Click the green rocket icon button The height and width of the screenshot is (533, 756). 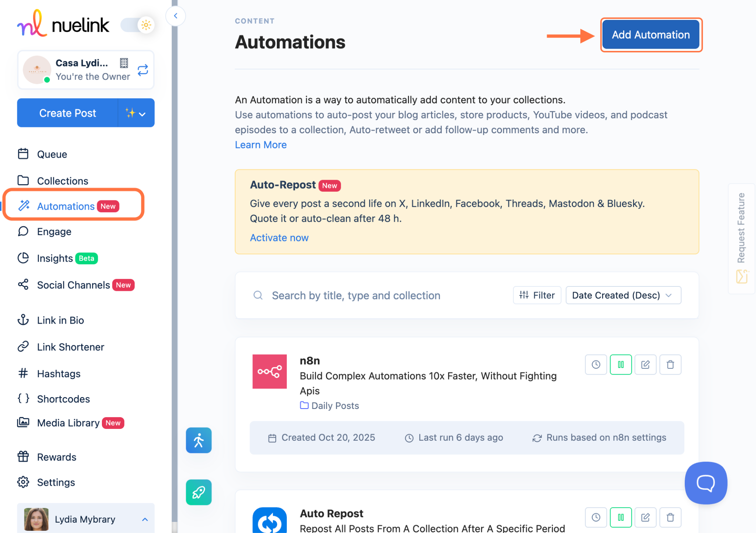pyautogui.click(x=199, y=492)
